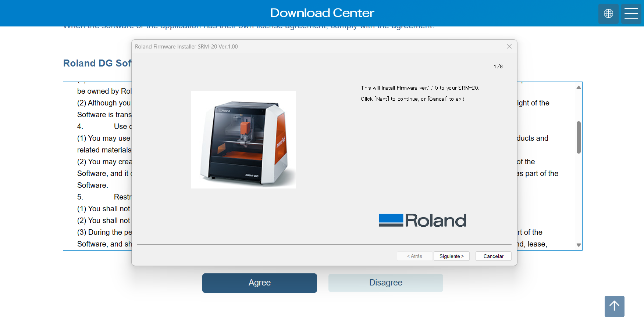
Task: Click text 'This will install Firmware ver.1.10'
Action: coord(399,88)
